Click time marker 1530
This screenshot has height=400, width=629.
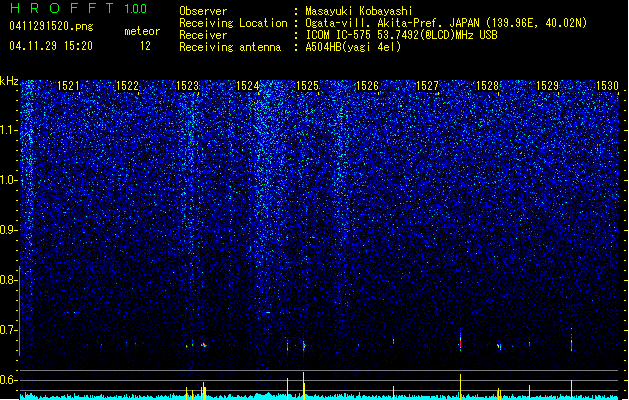click(x=607, y=86)
